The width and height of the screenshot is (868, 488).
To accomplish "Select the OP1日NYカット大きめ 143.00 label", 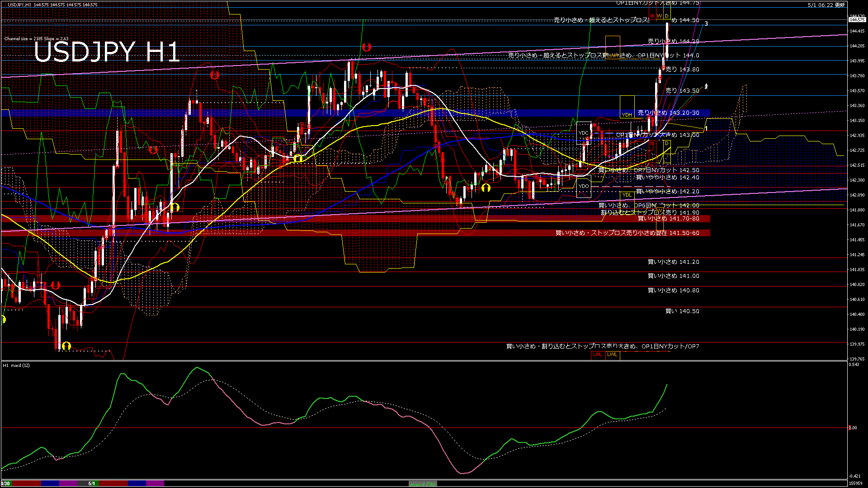I will (x=658, y=135).
